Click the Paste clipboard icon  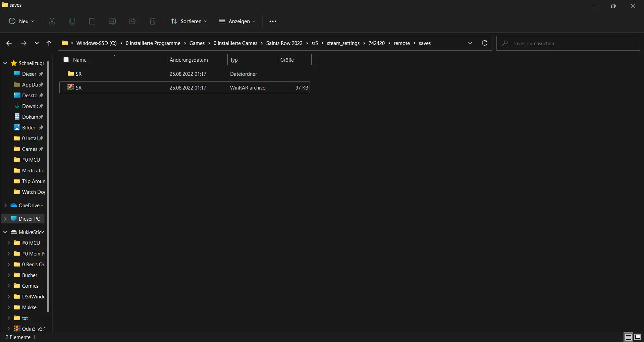click(x=92, y=21)
